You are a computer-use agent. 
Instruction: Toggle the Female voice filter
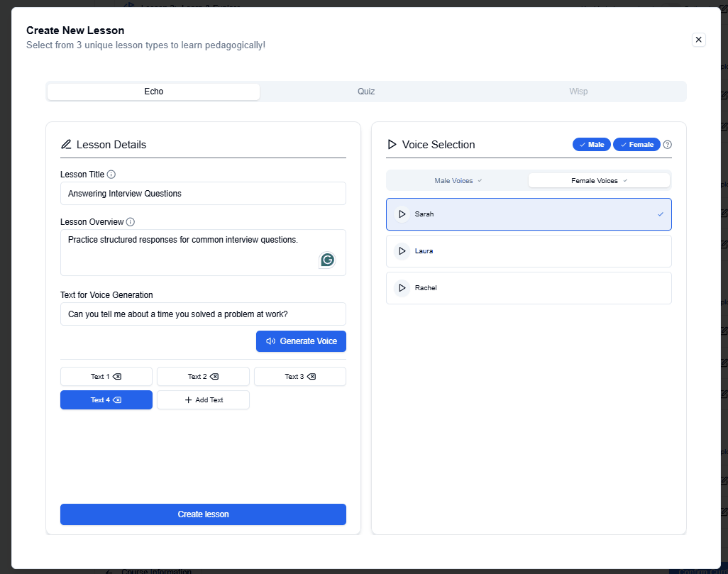[636, 145]
